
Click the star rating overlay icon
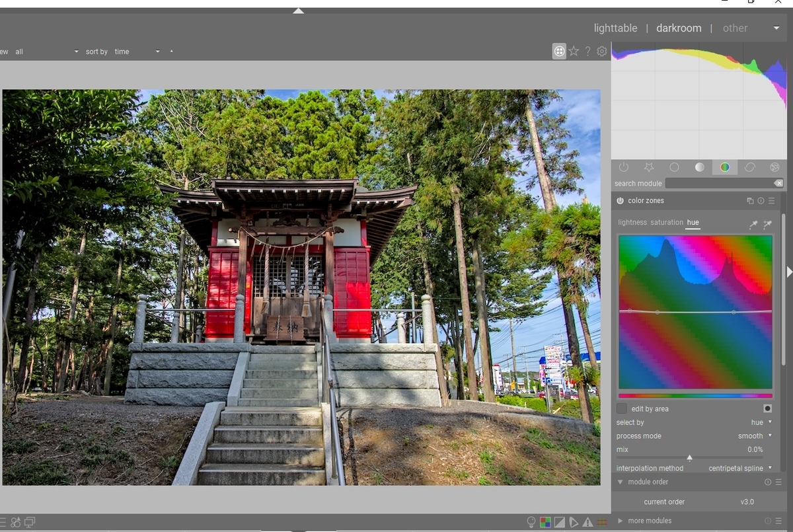pyautogui.click(x=574, y=51)
